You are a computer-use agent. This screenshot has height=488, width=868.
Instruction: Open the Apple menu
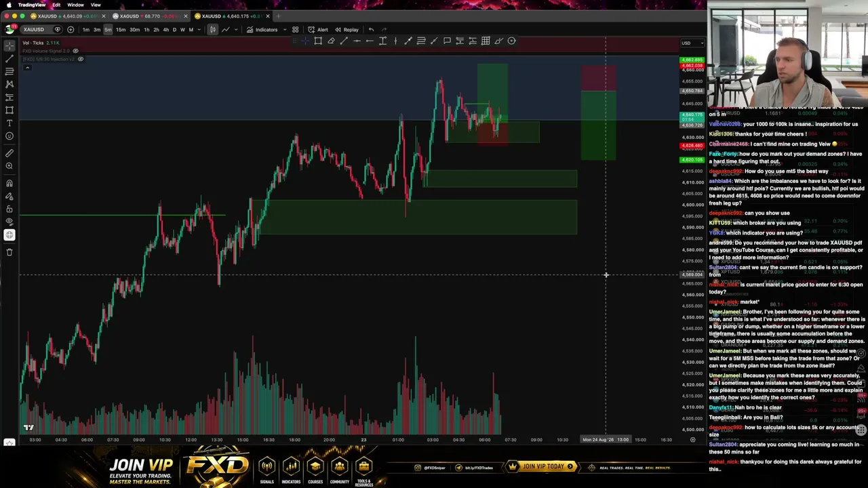(9, 5)
